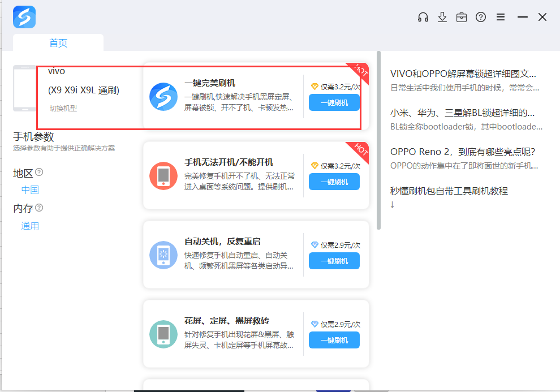
Task: Open customer service headset icon
Action: coord(423,17)
